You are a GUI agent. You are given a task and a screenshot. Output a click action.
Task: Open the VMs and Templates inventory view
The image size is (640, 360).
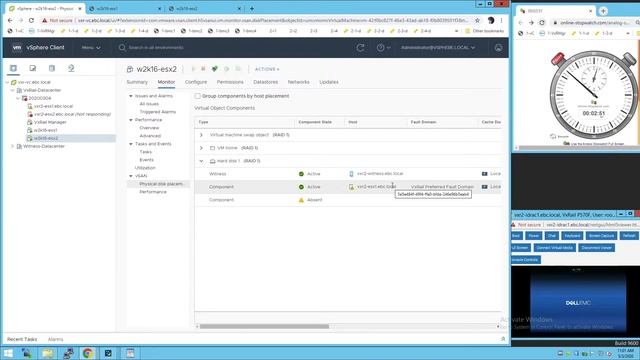[33, 68]
